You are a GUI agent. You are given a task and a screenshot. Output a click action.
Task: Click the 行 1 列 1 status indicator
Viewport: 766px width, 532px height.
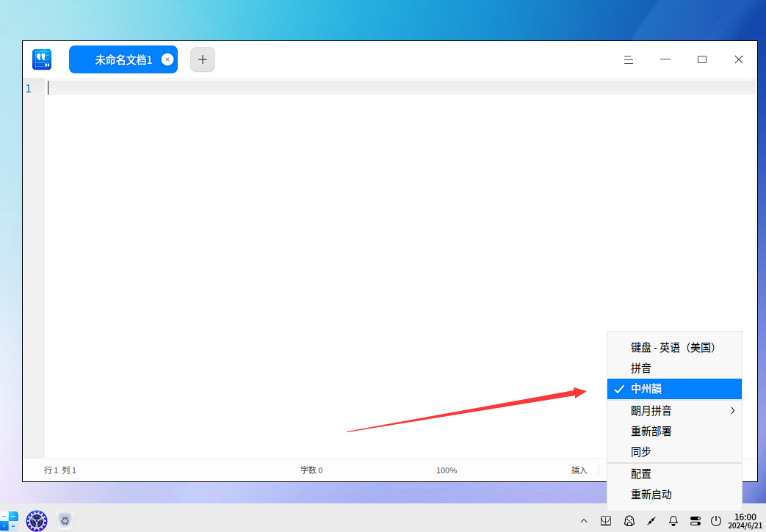click(60, 470)
